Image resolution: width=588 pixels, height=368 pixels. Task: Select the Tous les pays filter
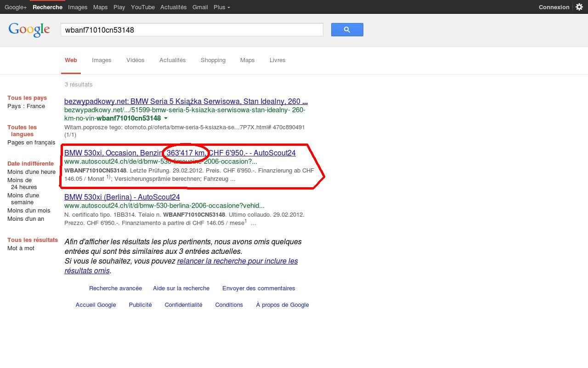coord(27,98)
